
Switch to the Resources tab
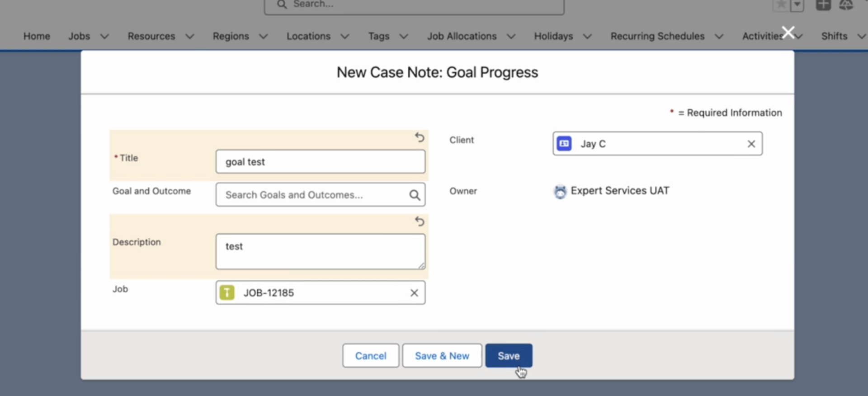pos(151,36)
